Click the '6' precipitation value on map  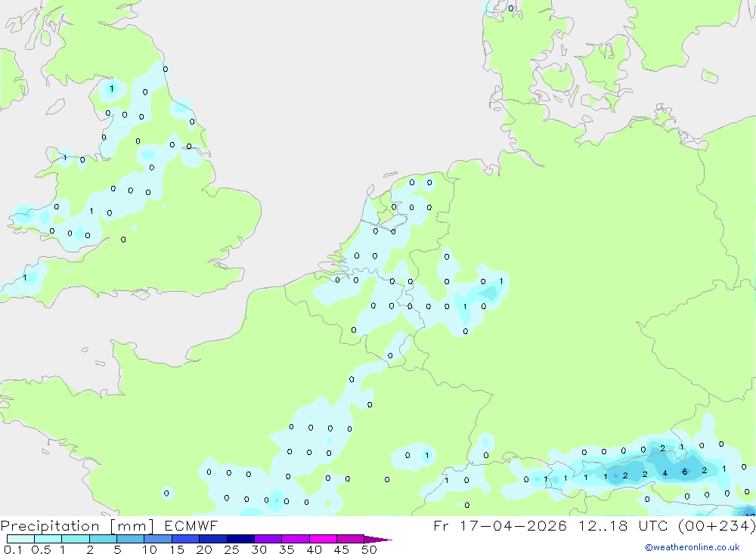click(x=685, y=472)
